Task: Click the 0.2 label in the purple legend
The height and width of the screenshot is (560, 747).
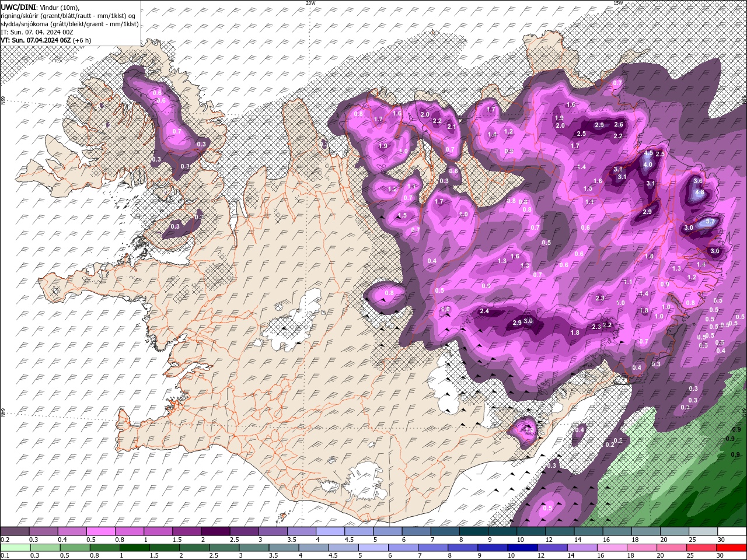Action: pos(5,540)
